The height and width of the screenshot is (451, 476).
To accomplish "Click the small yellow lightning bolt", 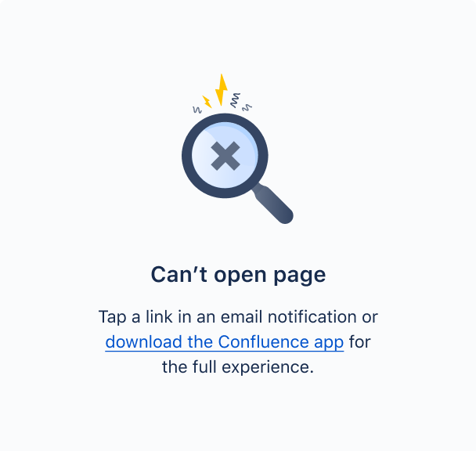I will pyautogui.click(x=207, y=102).
